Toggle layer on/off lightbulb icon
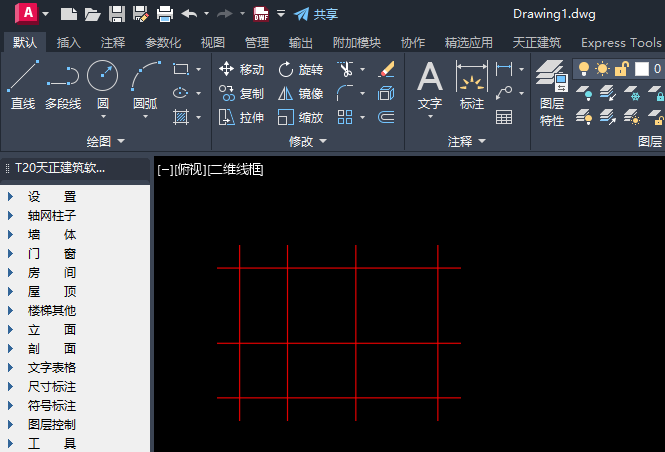Image resolution: width=665 pixels, height=452 pixels. pyautogui.click(x=584, y=69)
